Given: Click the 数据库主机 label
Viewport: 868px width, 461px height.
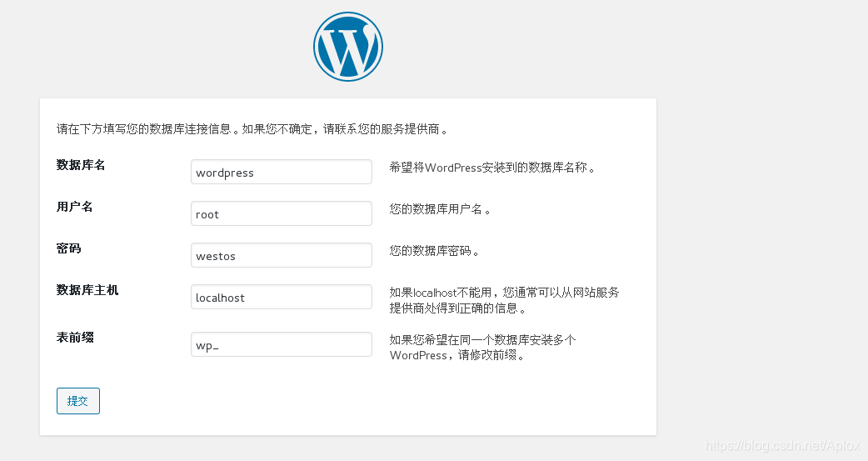Looking at the screenshot, I should click(x=87, y=290).
